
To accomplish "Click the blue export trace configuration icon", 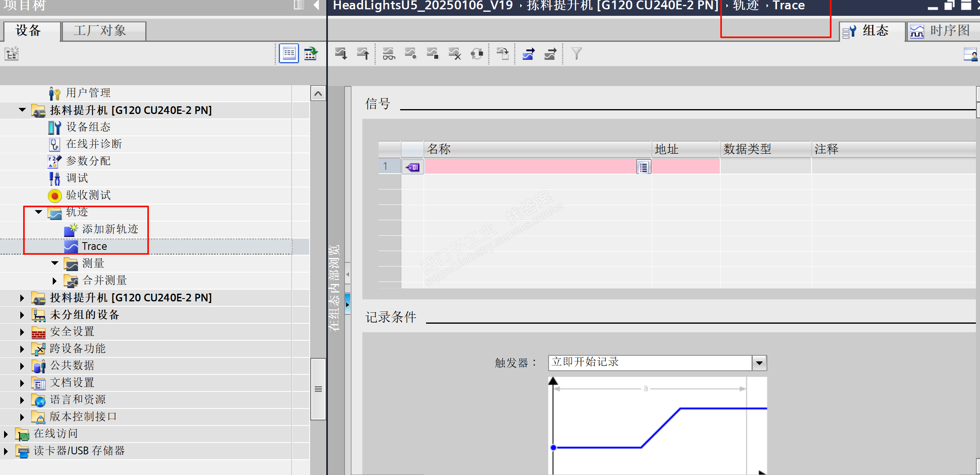I will pyautogui.click(x=528, y=54).
